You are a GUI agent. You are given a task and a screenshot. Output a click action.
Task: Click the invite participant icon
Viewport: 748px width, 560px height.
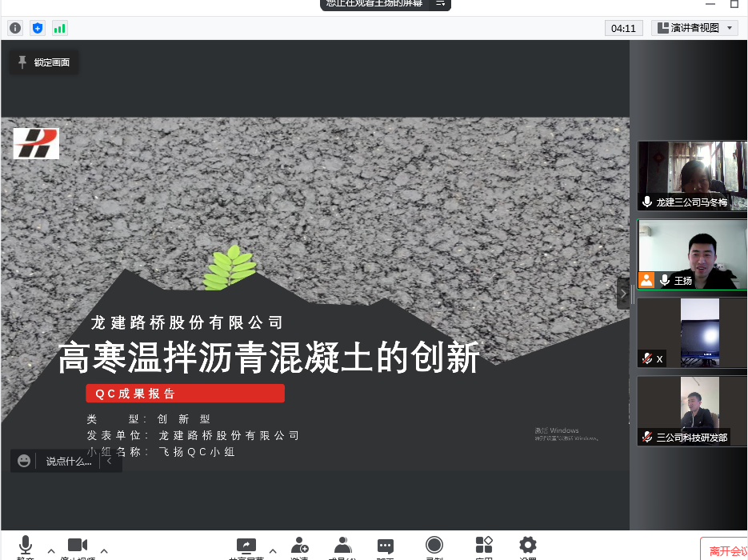coord(299,546)
